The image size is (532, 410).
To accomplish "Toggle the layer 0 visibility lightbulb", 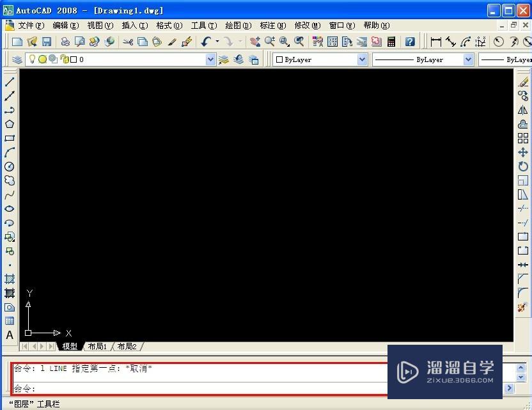I will (33, 59).
